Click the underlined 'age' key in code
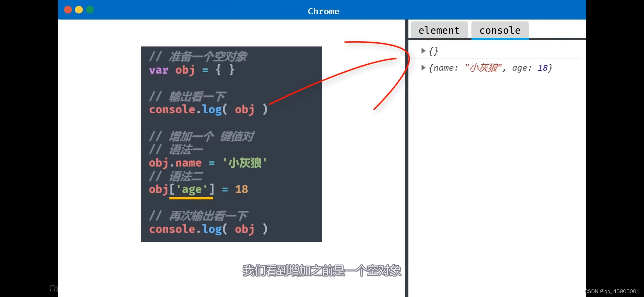The image size is (644, 297). [192, 189]
